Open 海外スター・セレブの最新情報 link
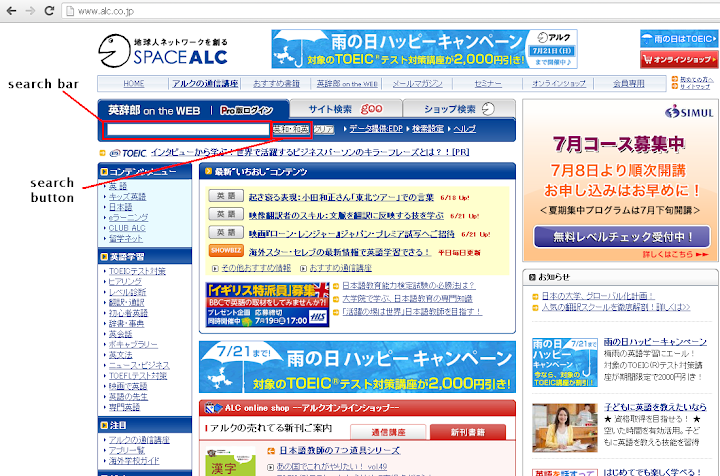Viewport: 720px width, 476px height. click(340, 252)
